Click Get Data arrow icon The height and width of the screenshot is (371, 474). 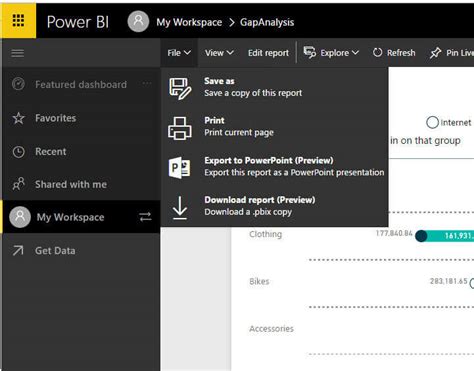pos(18,250)
